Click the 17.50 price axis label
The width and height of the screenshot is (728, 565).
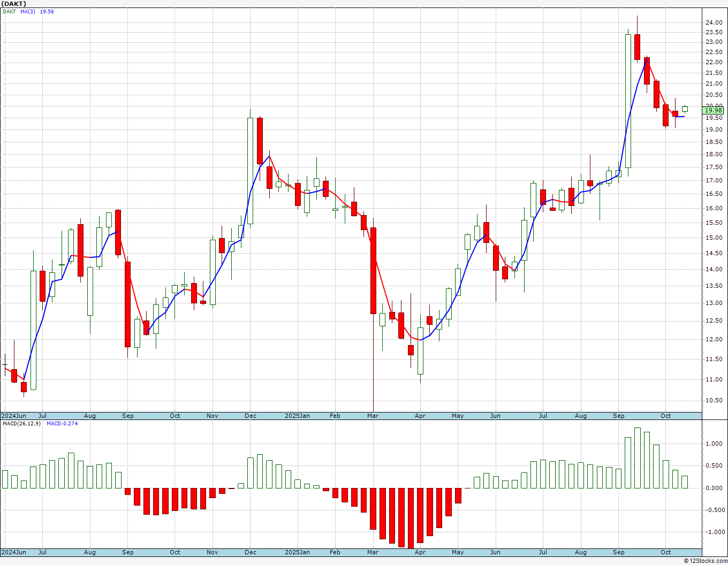[714, 167]
